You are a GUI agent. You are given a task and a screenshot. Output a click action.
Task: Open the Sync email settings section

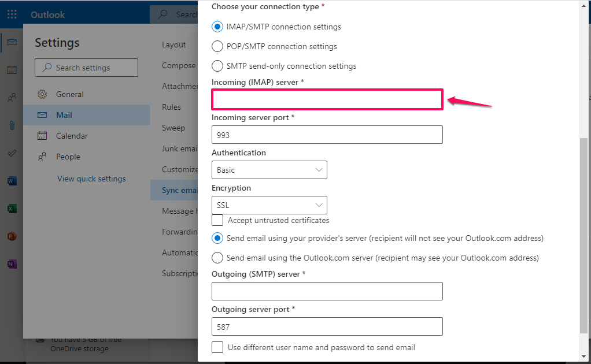(x=179, y=190)
